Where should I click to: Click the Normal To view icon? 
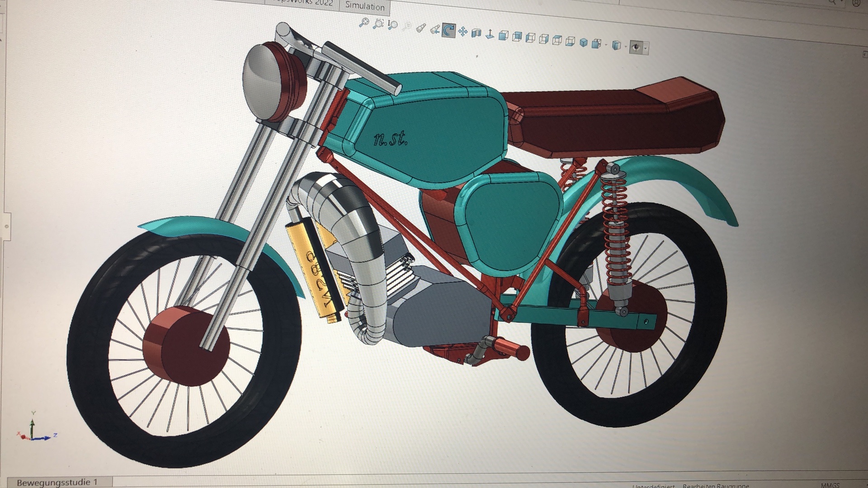coord(490,34)
